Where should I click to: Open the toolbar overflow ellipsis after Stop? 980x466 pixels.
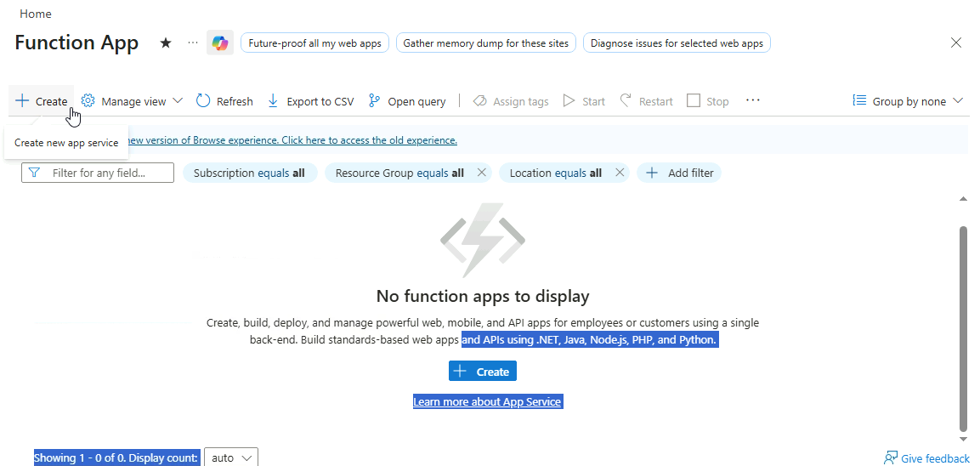(x=752, y=100)
